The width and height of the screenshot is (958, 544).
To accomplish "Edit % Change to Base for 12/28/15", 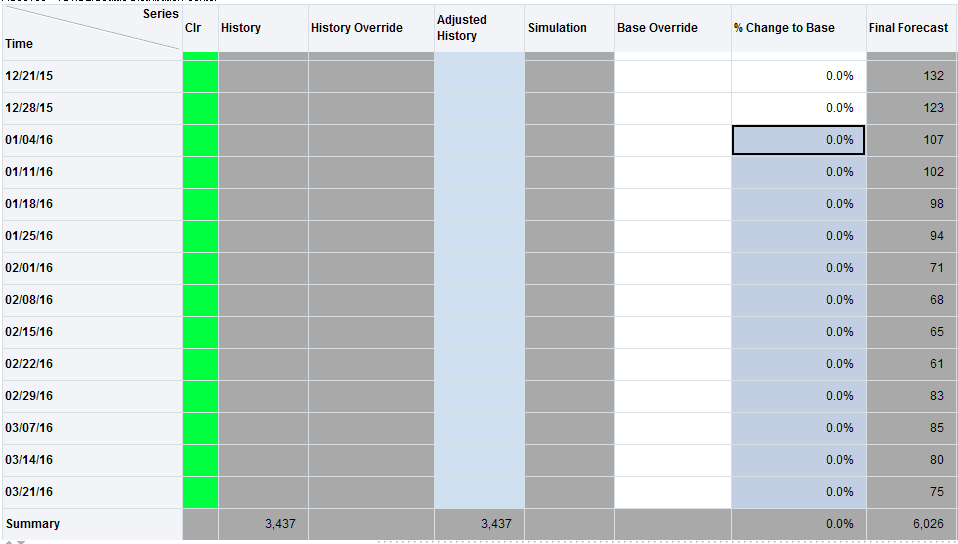I will (x=799, y=108).
